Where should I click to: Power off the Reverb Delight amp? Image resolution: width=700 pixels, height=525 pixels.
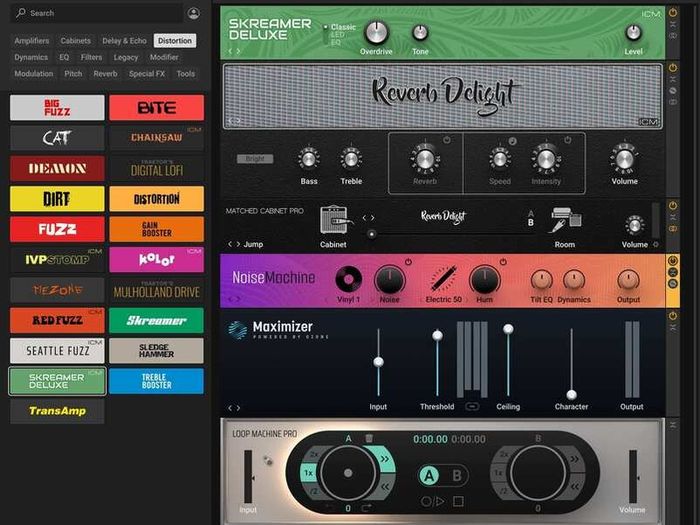pyautogui.click(x=673, y=68)
